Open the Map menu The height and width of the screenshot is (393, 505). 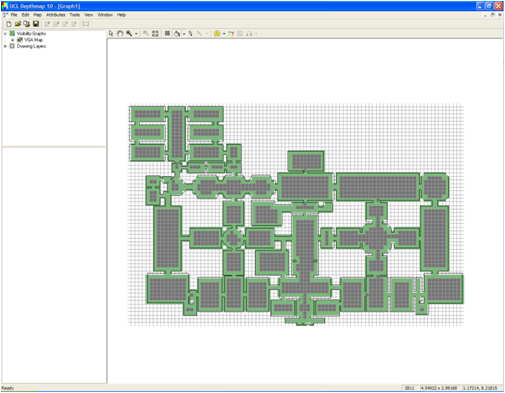37,15
